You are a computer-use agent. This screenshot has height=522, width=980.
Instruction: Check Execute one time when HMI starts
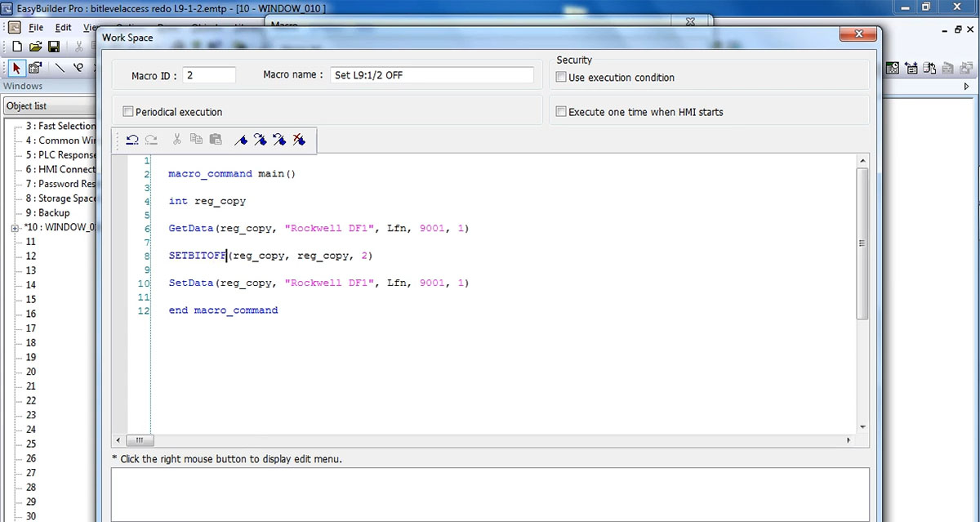tap(561, 112)
